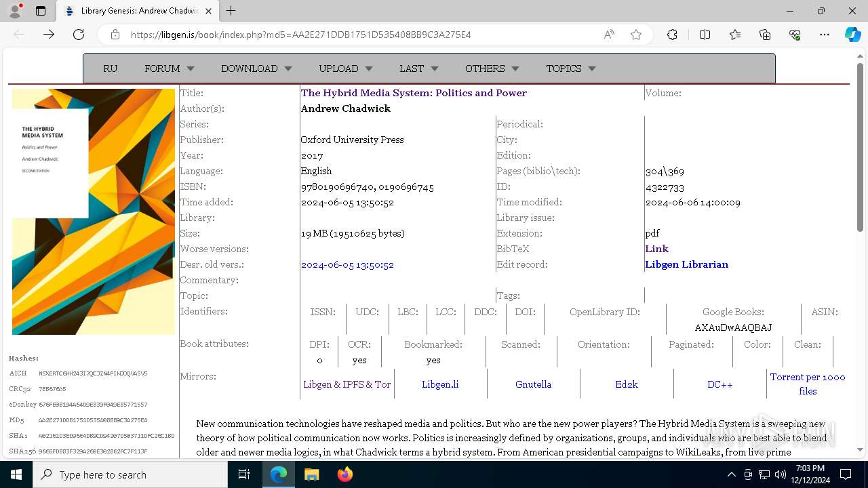Open the BibTeX Link
Viewport: 868px width, 488px height.
(x=656, y=249)
